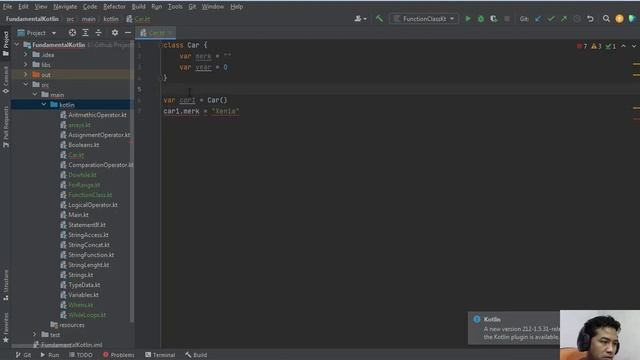
Task: Open the Tools menu
Action: tap(175, 7)
